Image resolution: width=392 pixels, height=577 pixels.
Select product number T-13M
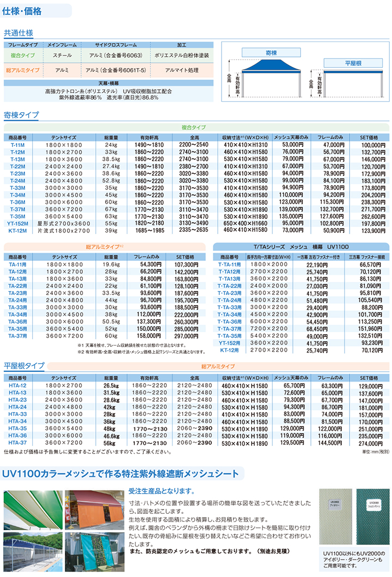(x=17, y=159)
